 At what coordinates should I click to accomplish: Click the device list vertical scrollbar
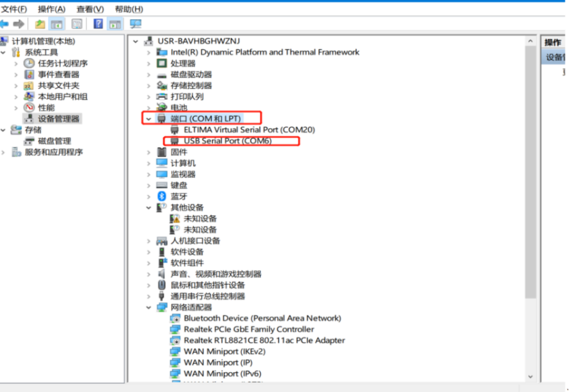(531, 171)
